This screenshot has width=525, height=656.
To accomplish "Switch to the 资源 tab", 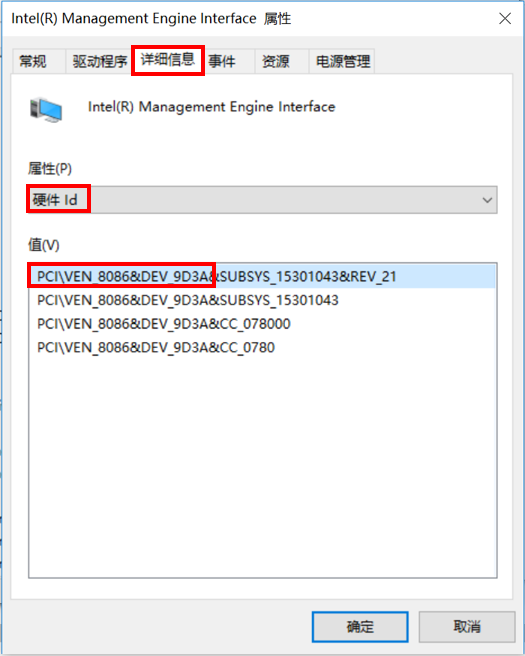I will tap(276, 62).
